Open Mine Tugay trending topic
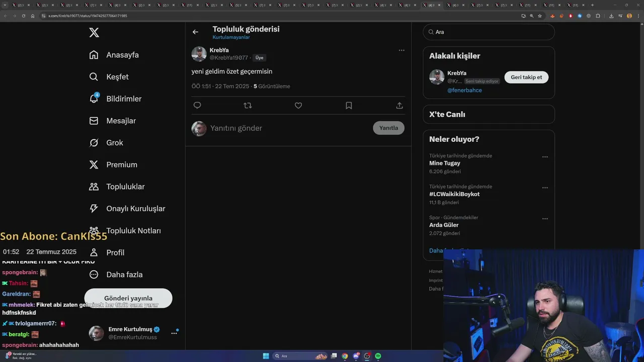644x362 pixels. [445, 163]
